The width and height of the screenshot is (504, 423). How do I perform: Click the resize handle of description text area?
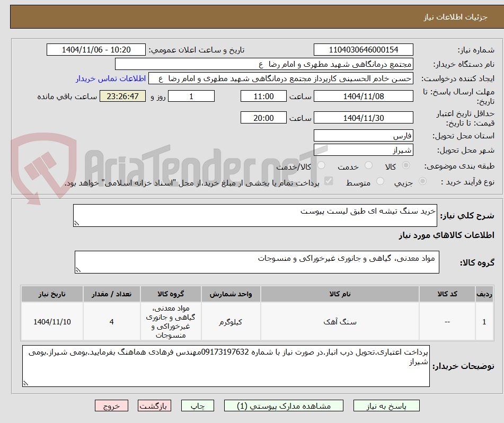[x=76, y=223]
